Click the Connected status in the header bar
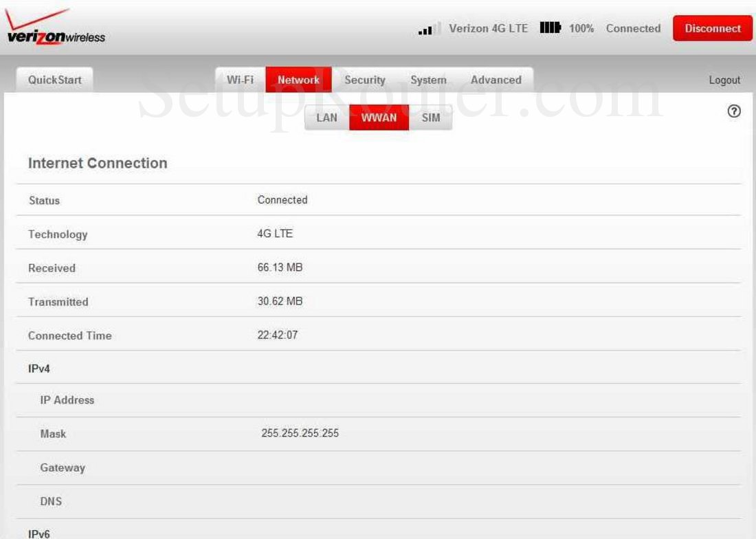Screen dimensions: 756x539 coord(632,28)
